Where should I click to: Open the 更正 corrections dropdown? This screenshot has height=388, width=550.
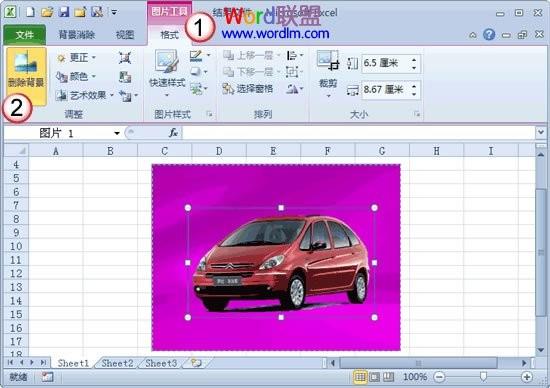pyautogui.click(x=76, y=58)
